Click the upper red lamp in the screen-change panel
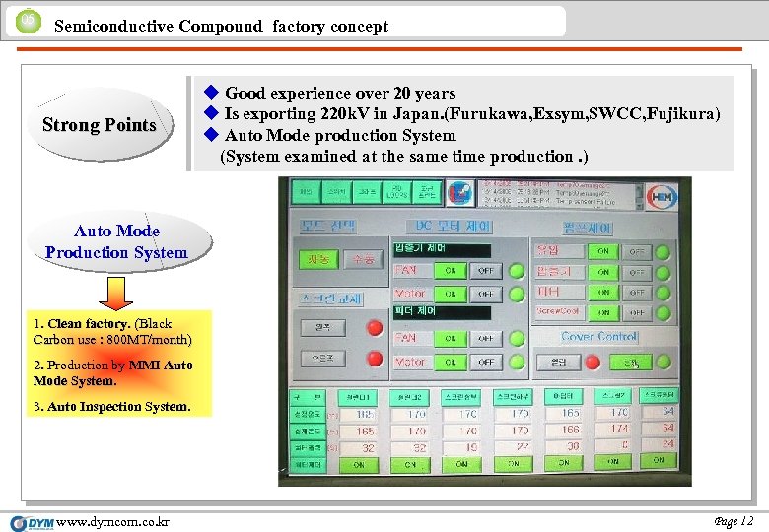769x532 pixels. click(x=375, y=328)
